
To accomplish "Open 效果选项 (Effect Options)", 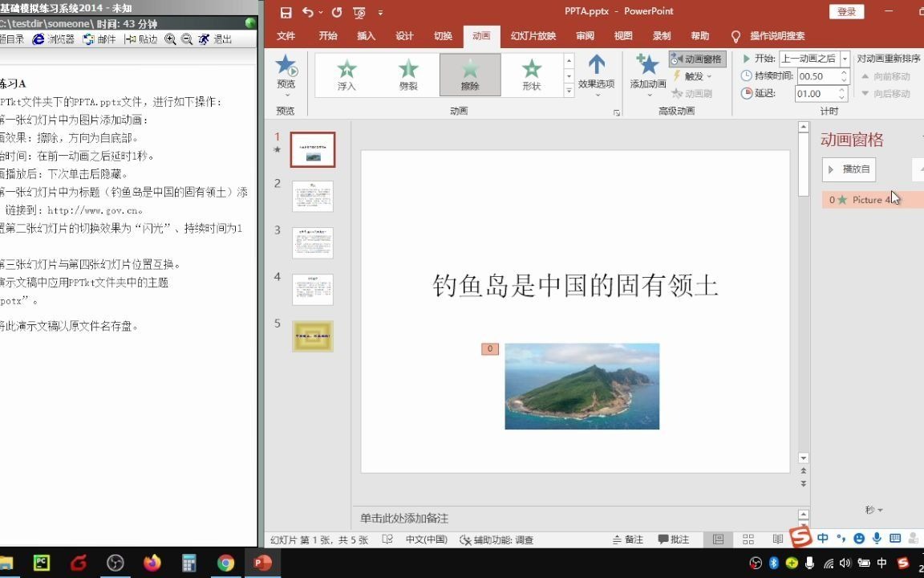I will click(595, 74).
